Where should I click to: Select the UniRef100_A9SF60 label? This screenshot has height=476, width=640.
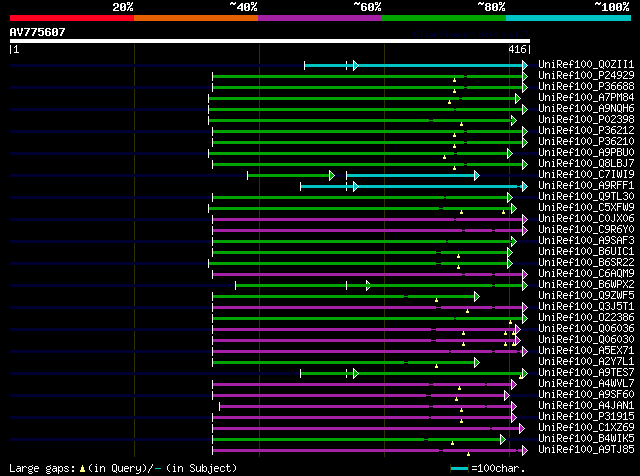[x=586, y=395]
